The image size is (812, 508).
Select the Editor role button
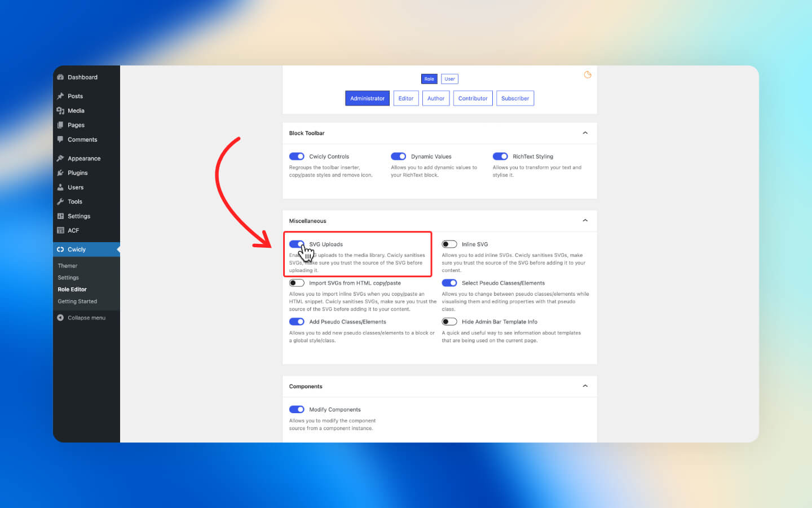click(x=405, y=98)
